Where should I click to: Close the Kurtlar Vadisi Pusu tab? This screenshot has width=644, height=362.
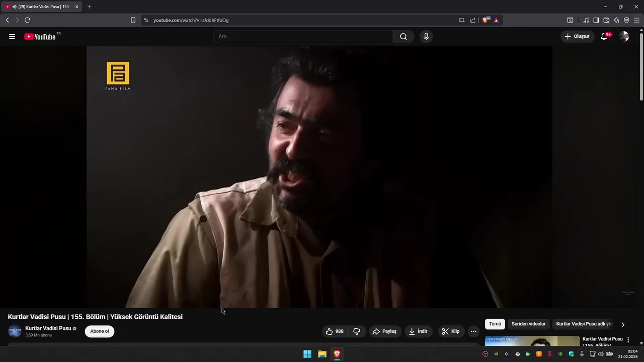click(76, 7)
